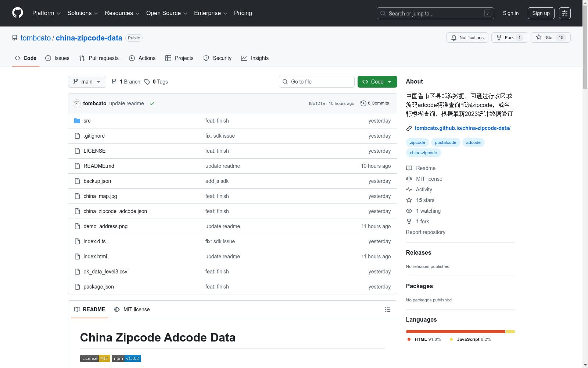Expand the Open Source menu
Screen dimensions: 588x368
tap(167, 13)
